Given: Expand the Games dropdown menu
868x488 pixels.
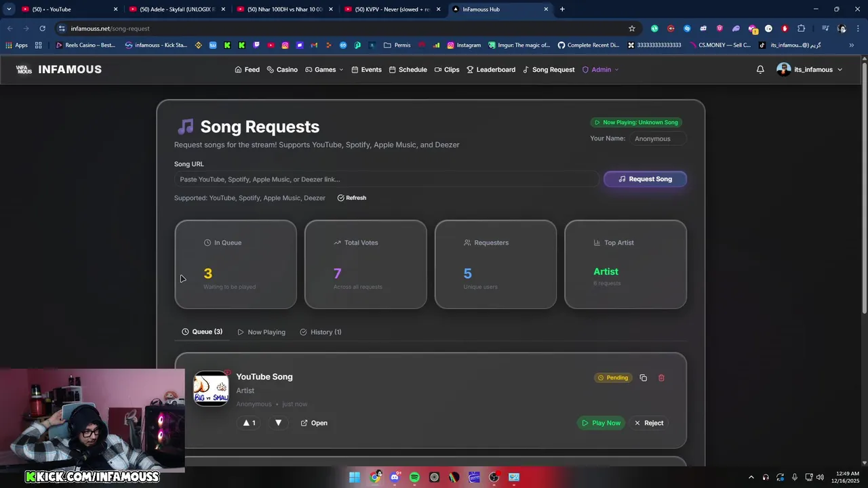Looking at the screenshot, I should 324,70.
